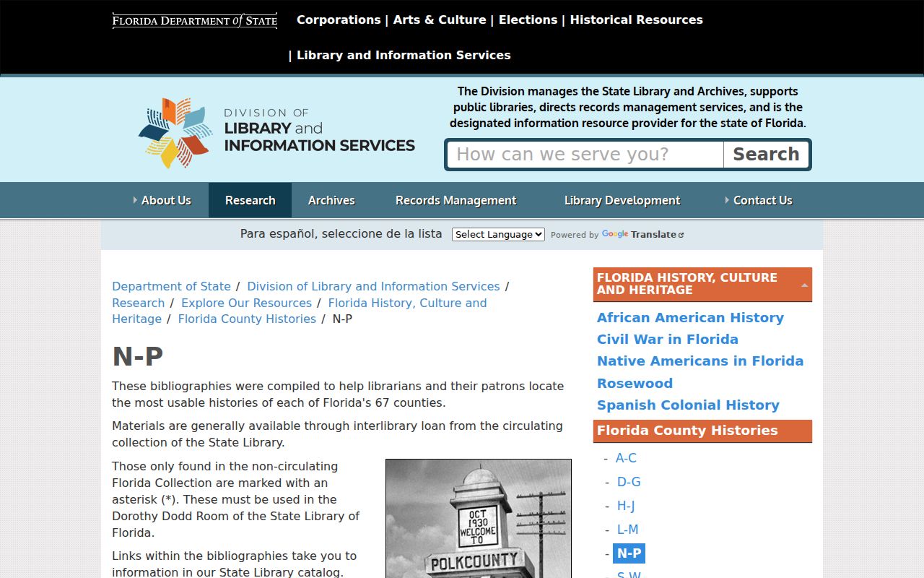Open Native Americans in Florida sidebar link
This screenshot has height=578, width=924.
coord(700,361)
